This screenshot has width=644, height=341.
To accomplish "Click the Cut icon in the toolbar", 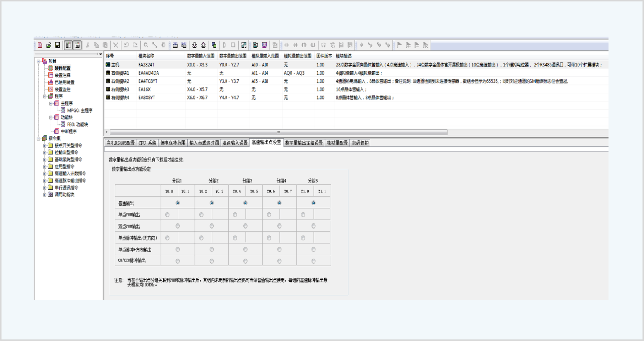I will click(87, 45).
